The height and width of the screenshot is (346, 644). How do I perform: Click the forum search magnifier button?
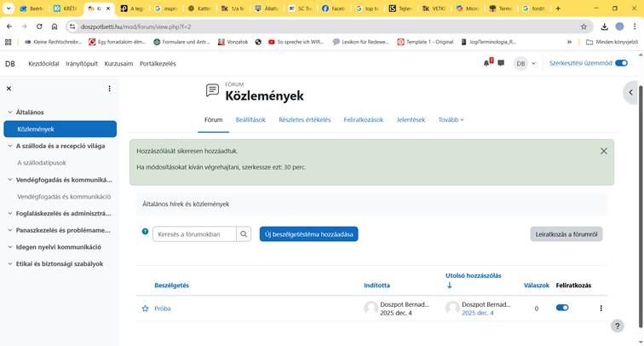[244, 234]
